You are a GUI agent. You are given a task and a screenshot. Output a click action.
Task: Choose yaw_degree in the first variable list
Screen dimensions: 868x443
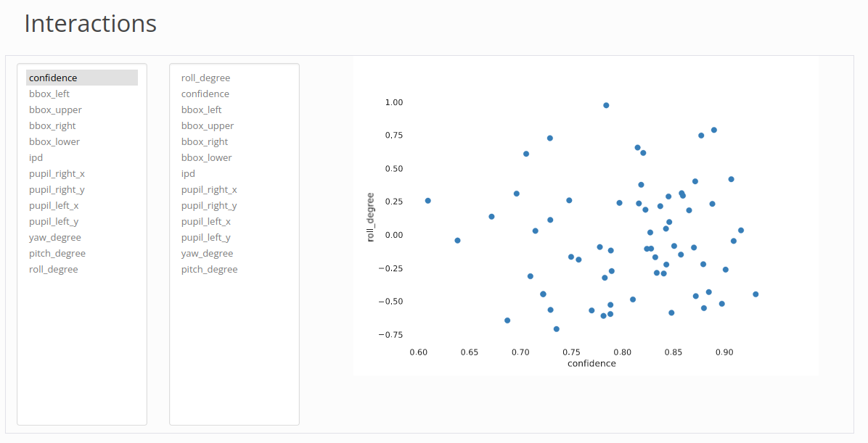click(x=55, y=237)
